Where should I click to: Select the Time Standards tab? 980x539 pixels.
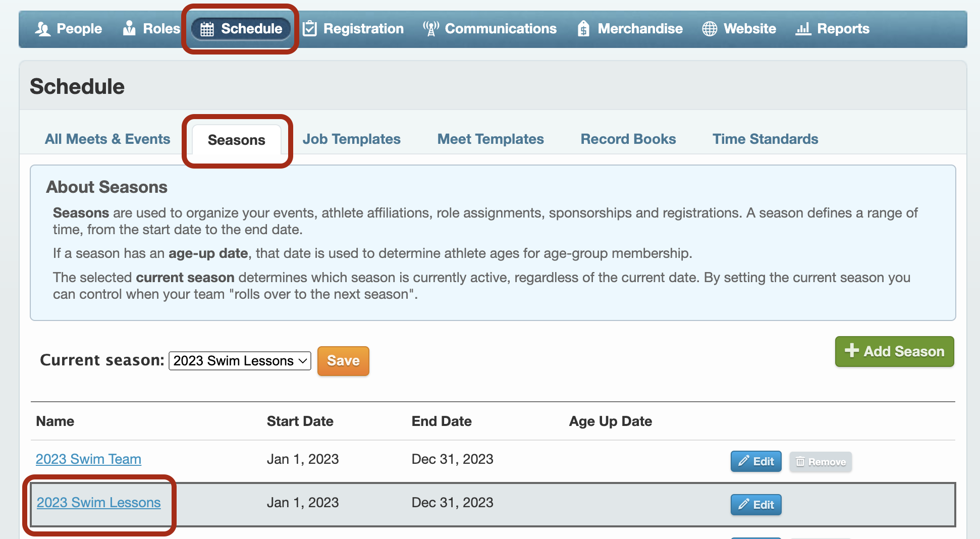pos(765,139)
